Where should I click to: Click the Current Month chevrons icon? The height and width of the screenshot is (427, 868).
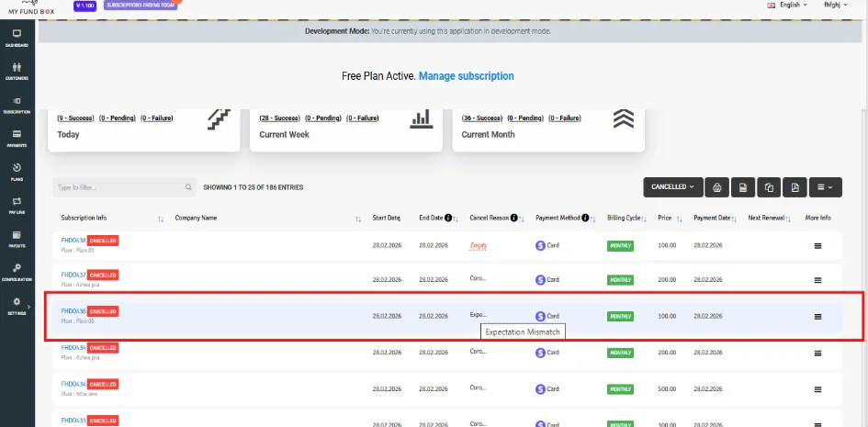(624, 119)
